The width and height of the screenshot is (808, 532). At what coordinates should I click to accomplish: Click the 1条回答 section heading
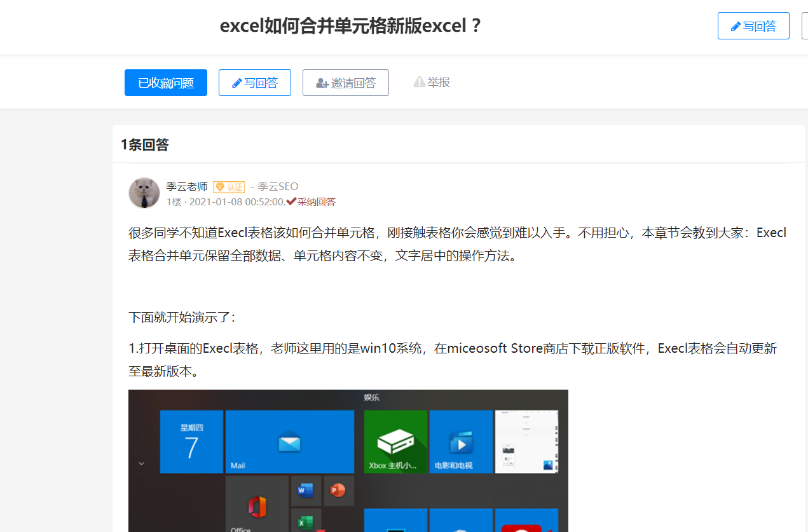point(145,145)
